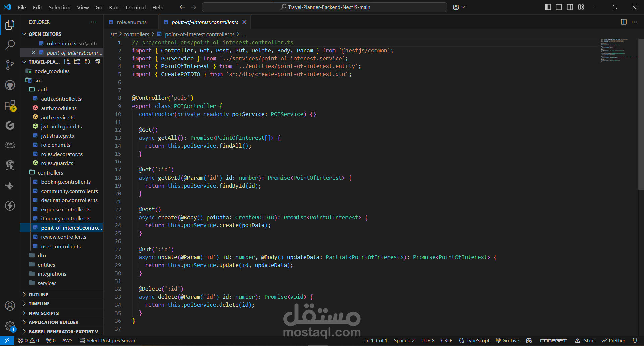Open the Accounts icon
The image size is (644, 346).
(x=10, y=306)
